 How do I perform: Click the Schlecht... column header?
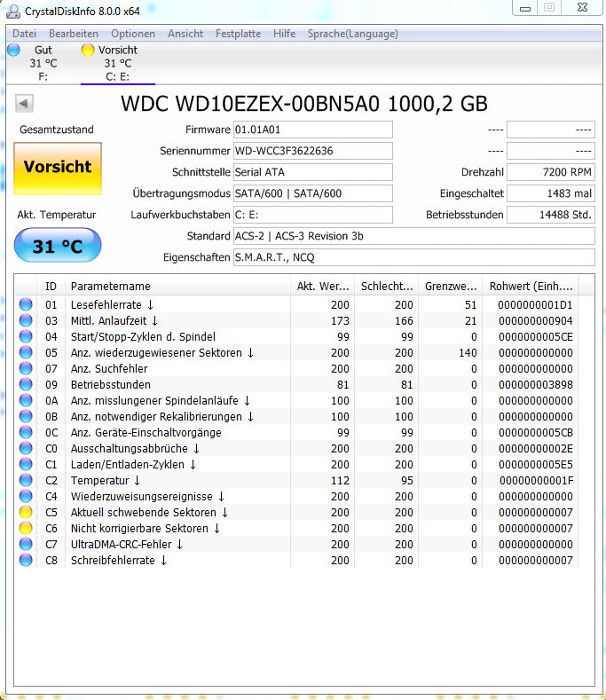tap(386, 287)
